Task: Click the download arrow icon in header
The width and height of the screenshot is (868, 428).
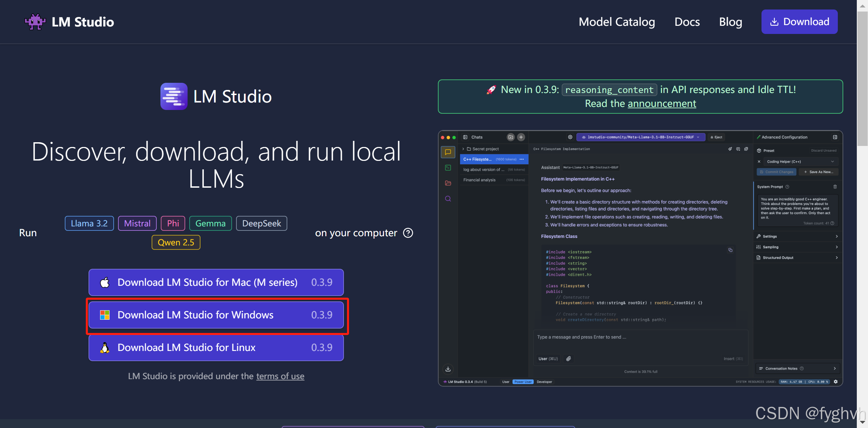Action: pos(774,22)
